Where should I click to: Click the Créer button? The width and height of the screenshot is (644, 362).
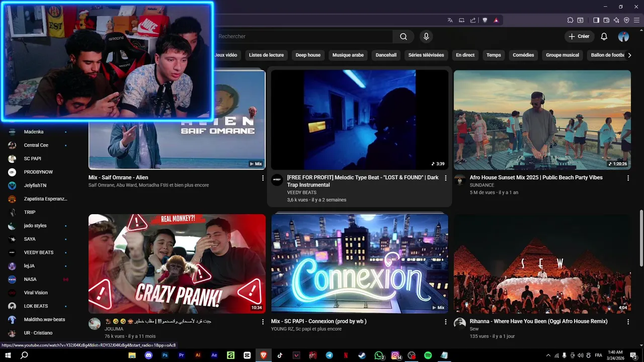579,36
